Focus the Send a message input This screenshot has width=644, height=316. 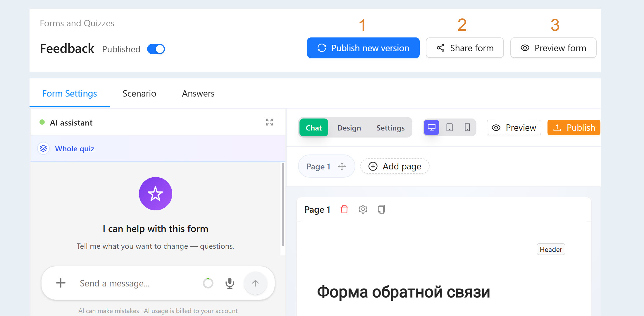[137, 283]
